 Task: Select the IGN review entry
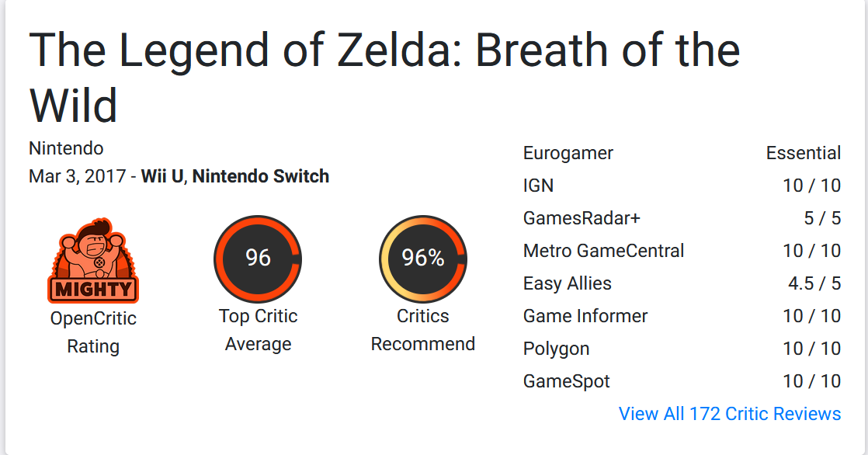(539, 186)
